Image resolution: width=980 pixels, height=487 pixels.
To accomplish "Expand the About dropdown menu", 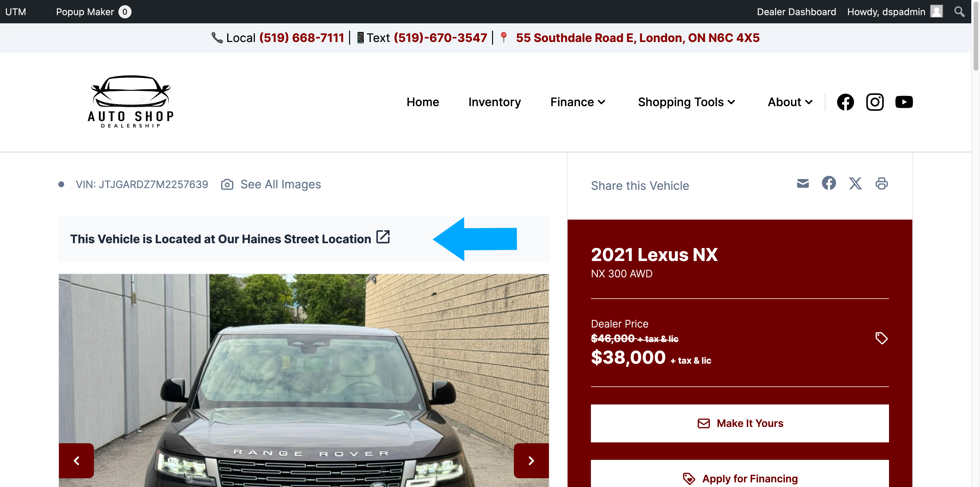I will click(790, 102).
